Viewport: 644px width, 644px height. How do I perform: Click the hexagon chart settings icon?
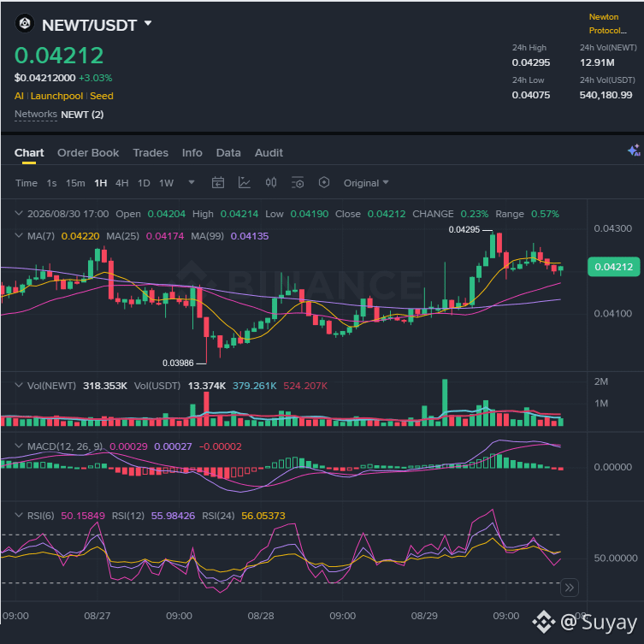coord(323,182)
